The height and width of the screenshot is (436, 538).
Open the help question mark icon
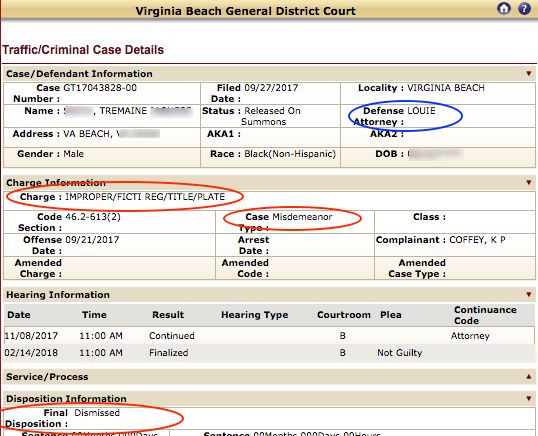(524, 9)
